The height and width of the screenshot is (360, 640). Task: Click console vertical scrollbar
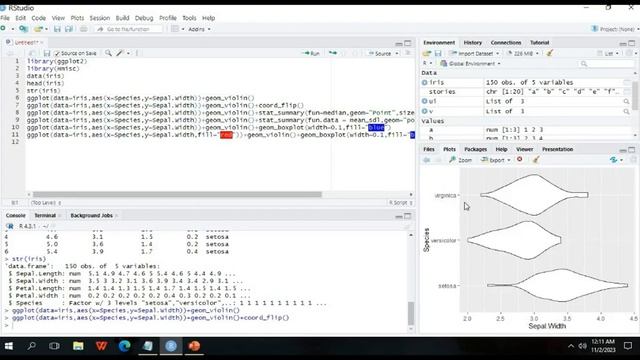[411, 313]
